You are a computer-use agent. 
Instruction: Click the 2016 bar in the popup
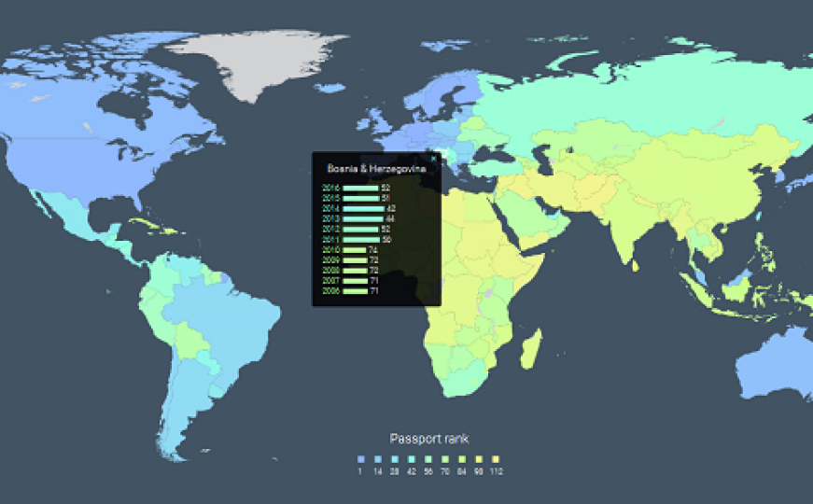(360, 188)
